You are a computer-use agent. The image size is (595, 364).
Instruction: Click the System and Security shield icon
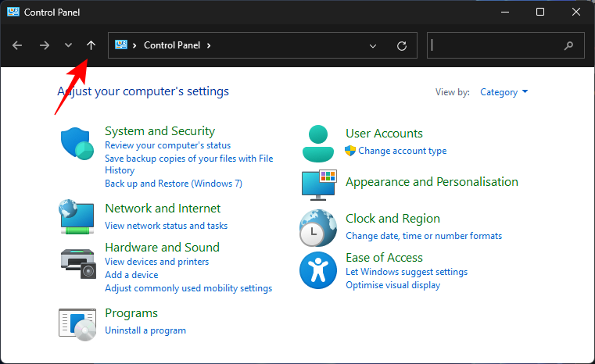click(x=77, y=145)
